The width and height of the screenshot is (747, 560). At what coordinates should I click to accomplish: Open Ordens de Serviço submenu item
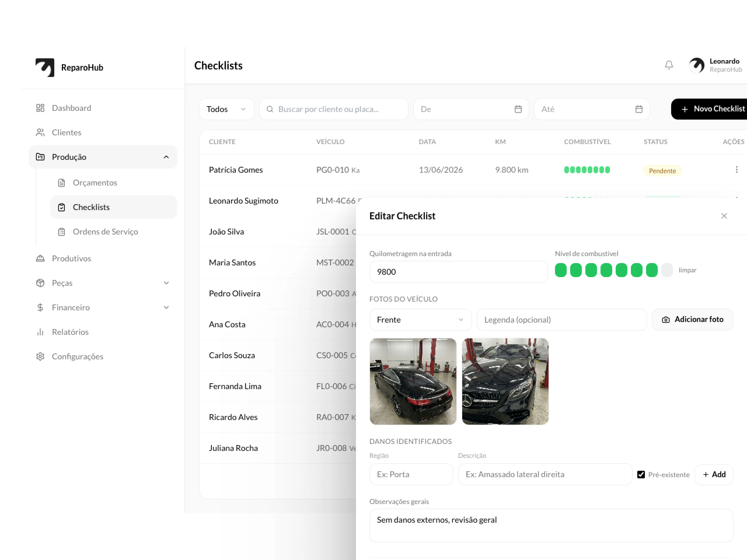114,232
